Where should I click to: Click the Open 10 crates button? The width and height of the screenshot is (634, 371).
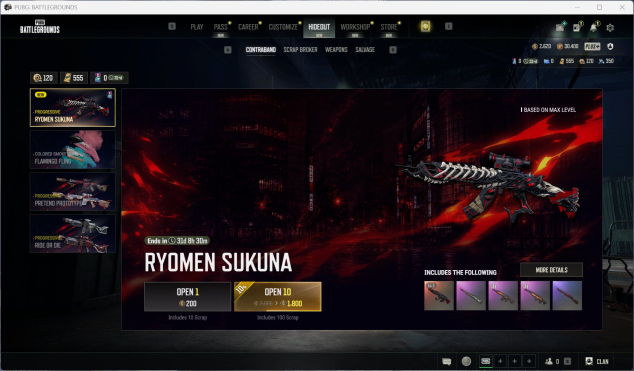click(x=278, y=297)
